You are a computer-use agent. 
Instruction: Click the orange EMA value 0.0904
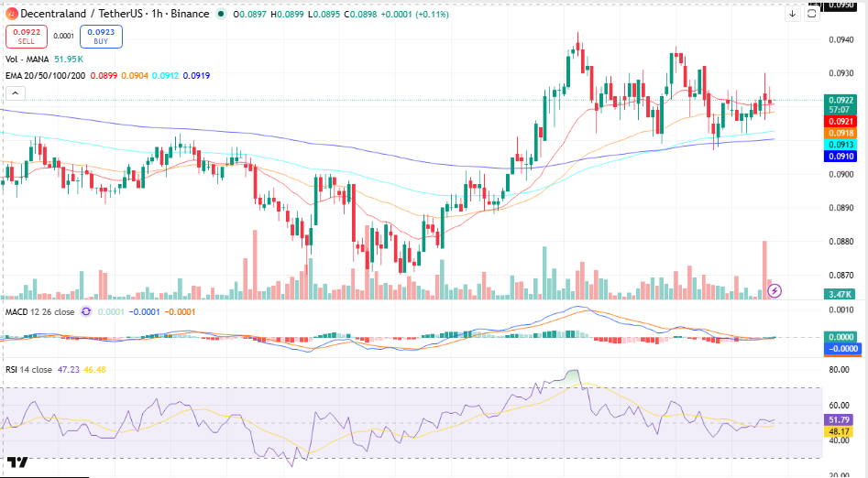pyautogui.click(x=135, y=76)
